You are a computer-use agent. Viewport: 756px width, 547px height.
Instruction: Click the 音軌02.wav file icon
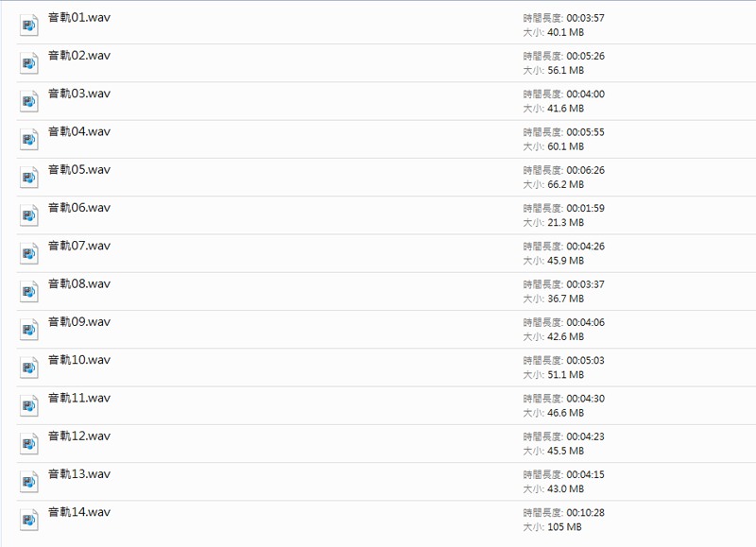pyautogui.click(x=29, y=63)
